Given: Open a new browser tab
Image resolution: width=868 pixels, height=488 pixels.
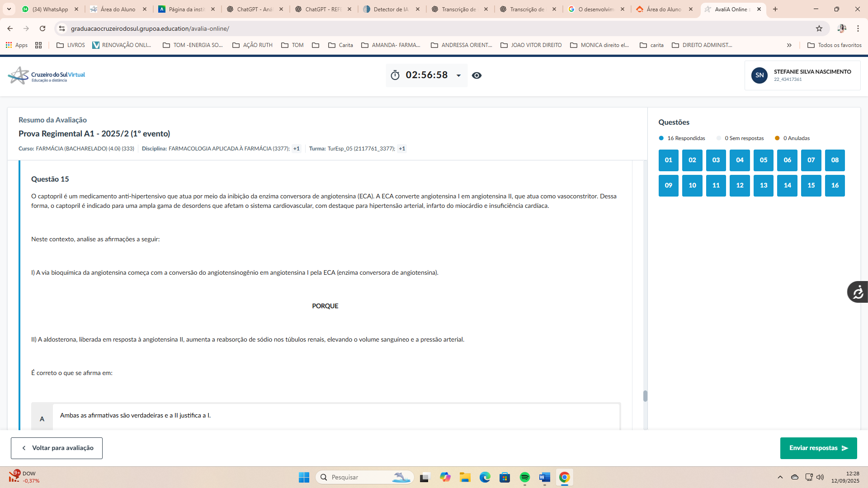Looking at the screenshot, I should point(775,9).
